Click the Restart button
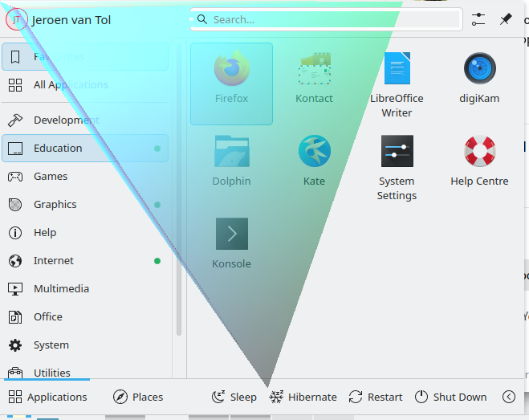529x420 pixels. 376,397
